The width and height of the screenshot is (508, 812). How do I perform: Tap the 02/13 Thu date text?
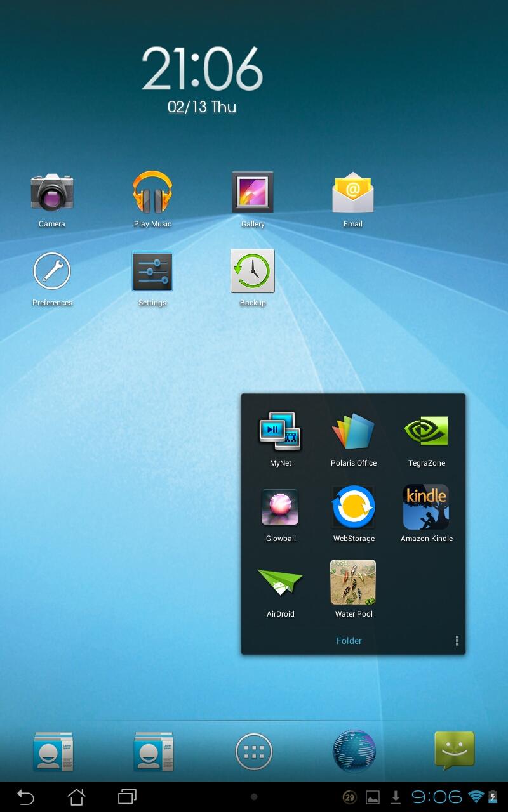[202, 107]
